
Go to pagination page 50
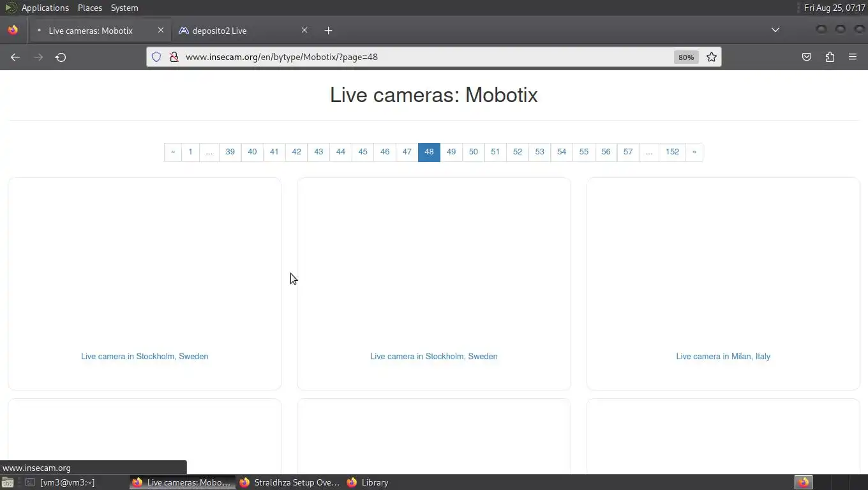(x=473, y=152)
